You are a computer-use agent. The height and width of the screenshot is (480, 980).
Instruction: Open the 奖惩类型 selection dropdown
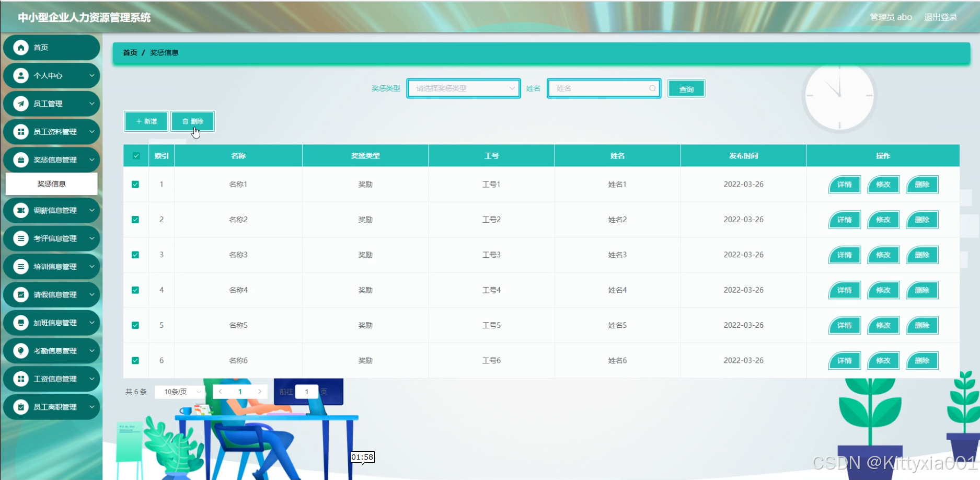464,88
